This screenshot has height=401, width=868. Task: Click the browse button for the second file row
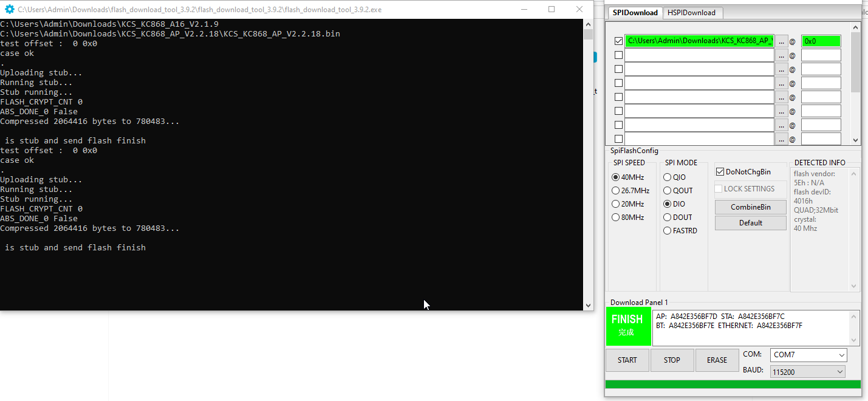782,55
